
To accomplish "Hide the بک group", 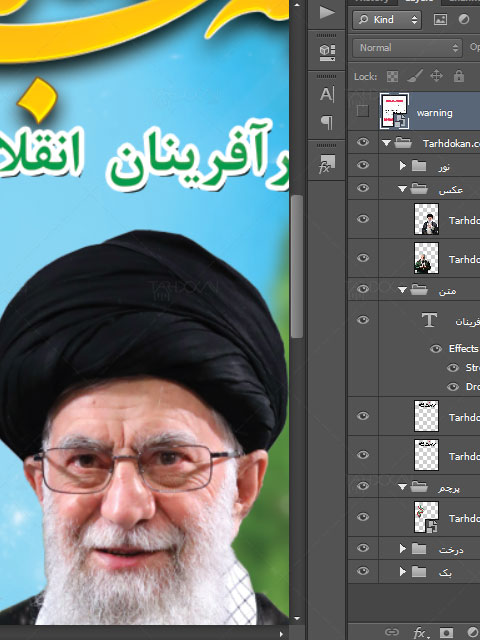I will pos(362,571).
